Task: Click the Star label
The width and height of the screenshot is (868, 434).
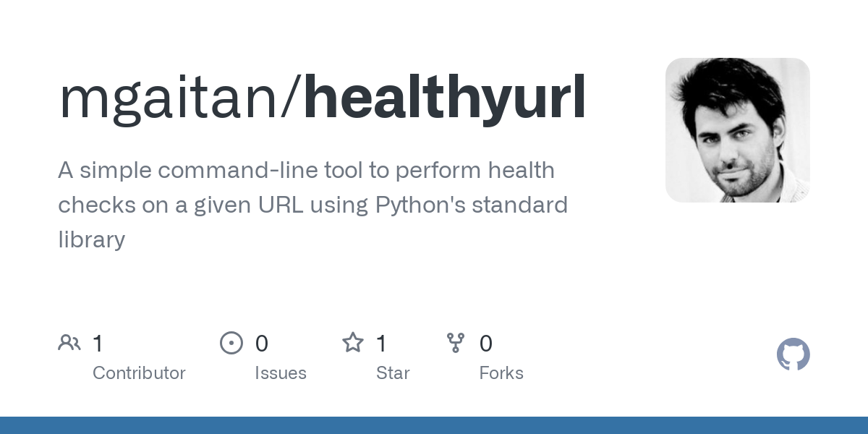Action: point(393,373)
